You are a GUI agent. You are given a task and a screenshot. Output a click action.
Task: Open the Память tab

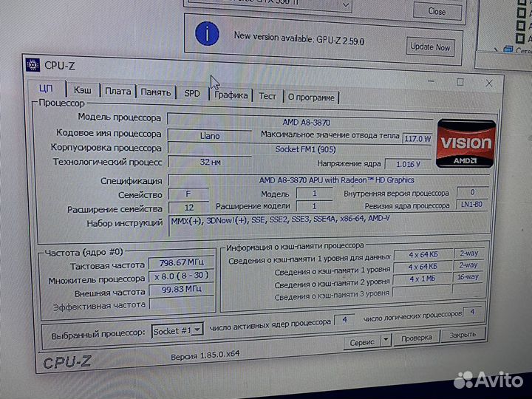pyautogui.click(x=156, y=92)
